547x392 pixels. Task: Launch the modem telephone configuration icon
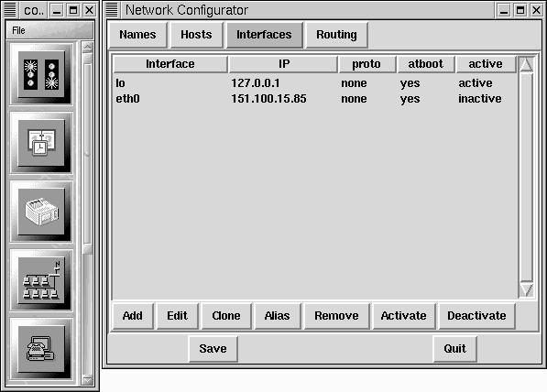click(x=41, y=349)
